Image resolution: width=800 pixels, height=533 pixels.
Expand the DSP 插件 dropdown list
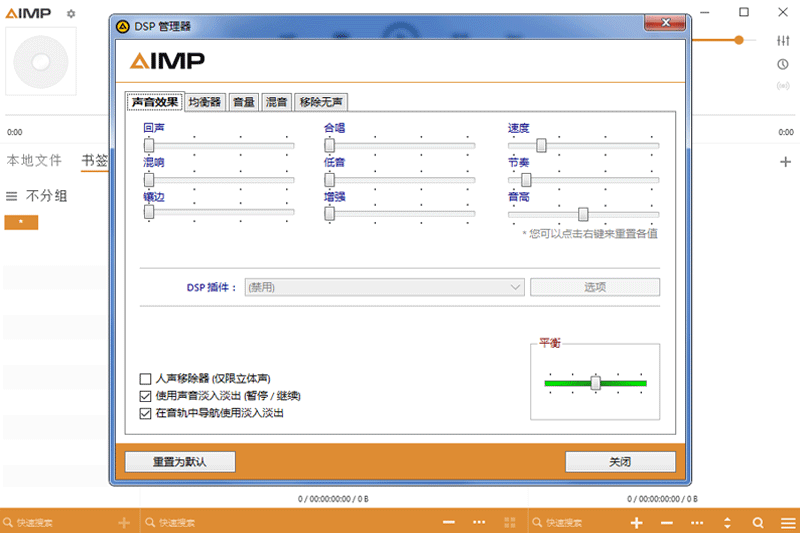[515, 287]
